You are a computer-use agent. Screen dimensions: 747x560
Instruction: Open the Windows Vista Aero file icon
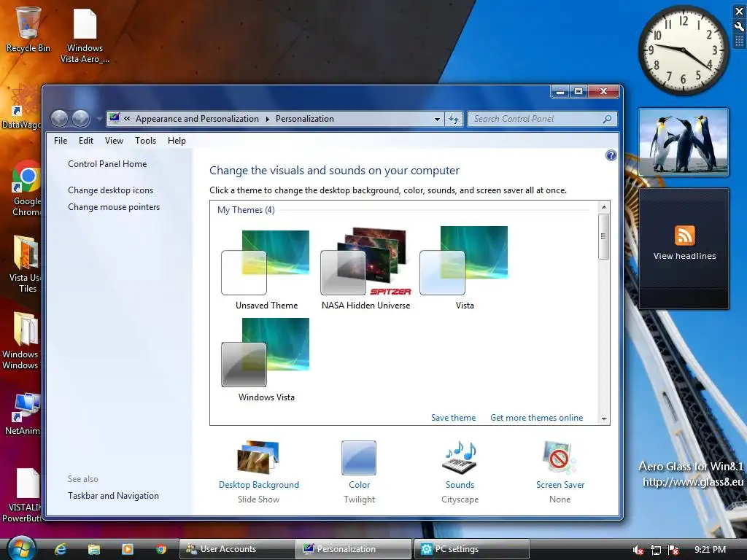click(x=85, y=36)
